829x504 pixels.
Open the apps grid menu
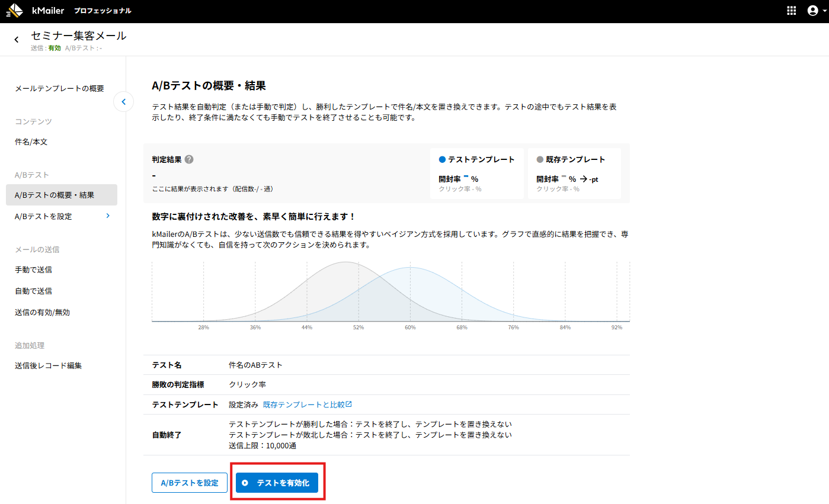click(791, 11)
